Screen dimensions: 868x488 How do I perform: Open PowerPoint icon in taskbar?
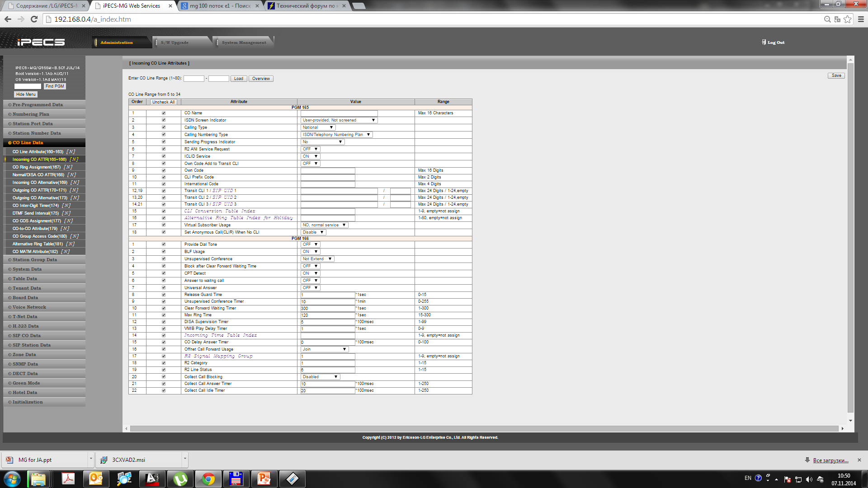click(264, 479)
